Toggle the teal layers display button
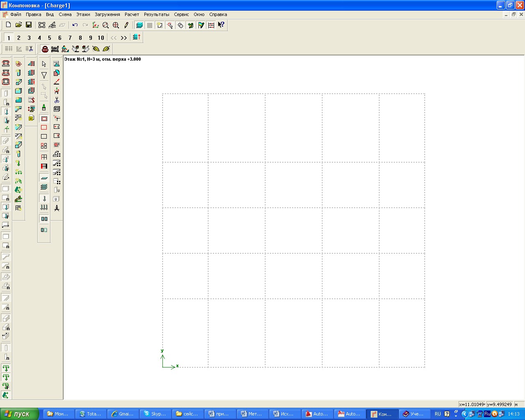The height and width of the screenshot is (420, 525). click(139, 25)
